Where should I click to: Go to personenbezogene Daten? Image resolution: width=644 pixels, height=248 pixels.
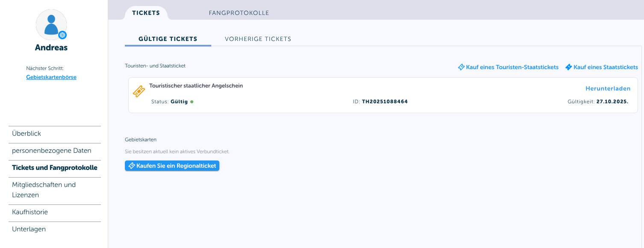[x=55, y=151]
